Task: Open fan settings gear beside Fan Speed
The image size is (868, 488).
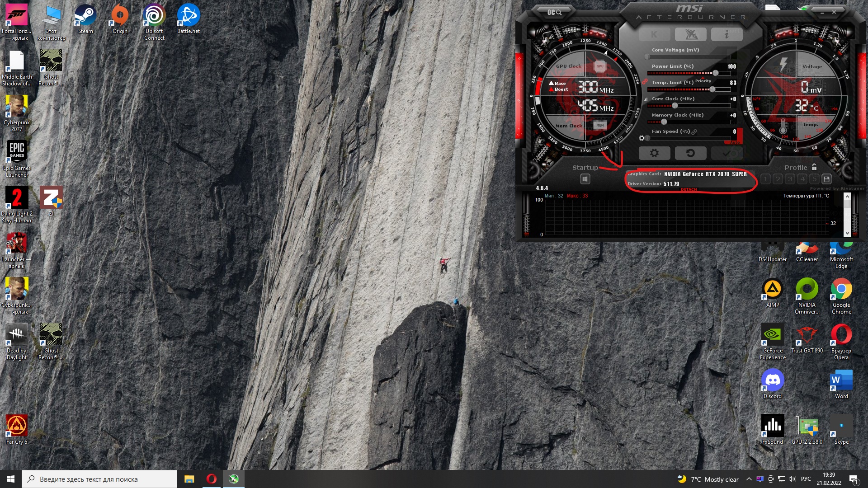Action: 642,138
